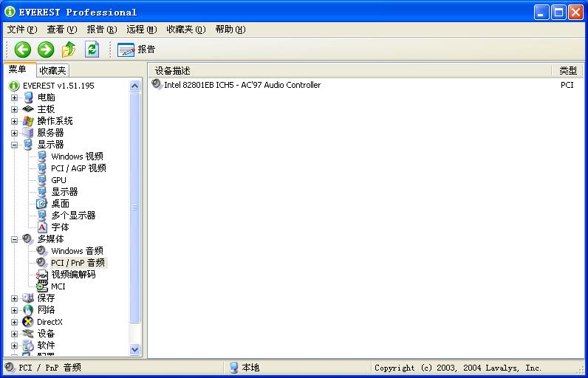Select the 多个显示器 icon
The height and width of the screenshot is (378, 588).
42,216
